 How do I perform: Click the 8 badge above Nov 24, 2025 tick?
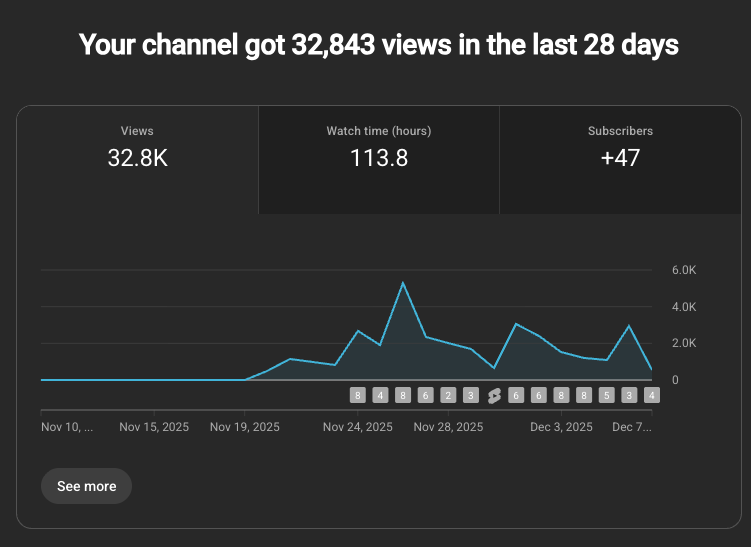point(358,395)
